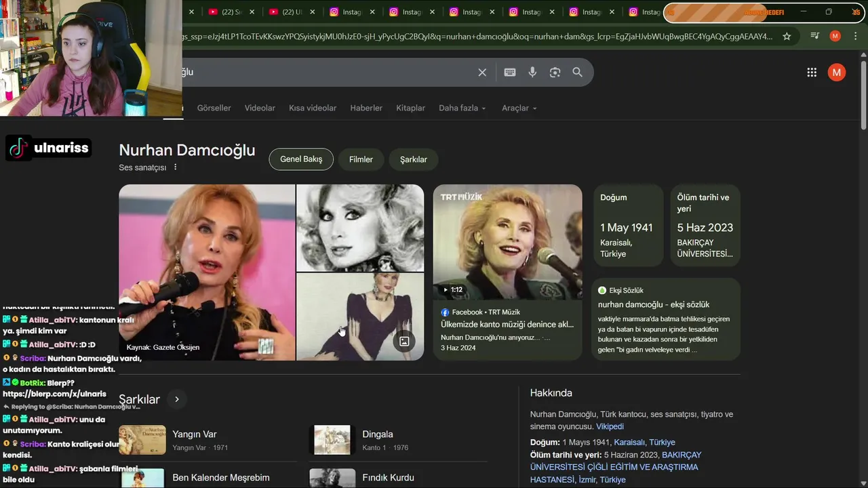The image size is (868, 488).
Task: Click the Hakkında section heading
Action: [x=551, y=393]
